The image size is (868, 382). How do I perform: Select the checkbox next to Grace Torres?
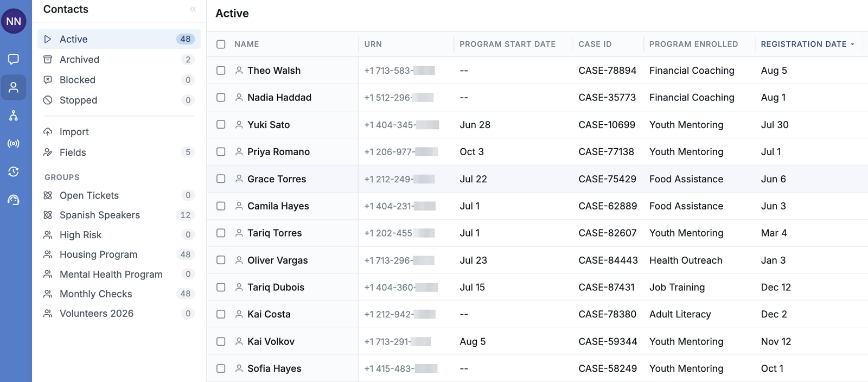[x=221, y=179]
